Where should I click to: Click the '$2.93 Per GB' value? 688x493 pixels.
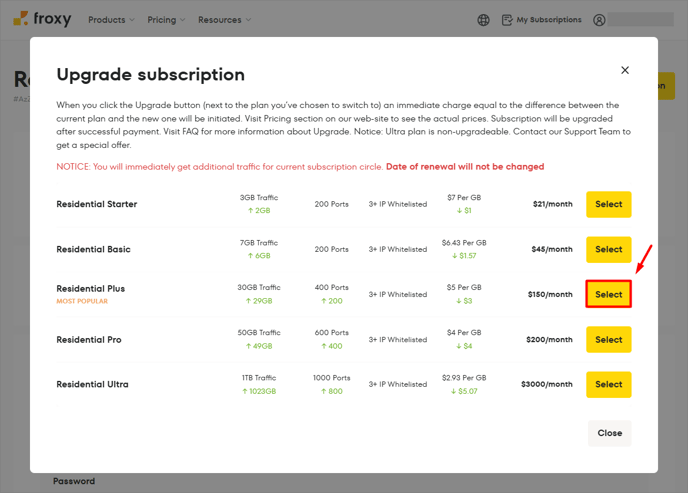coord(464,378)
